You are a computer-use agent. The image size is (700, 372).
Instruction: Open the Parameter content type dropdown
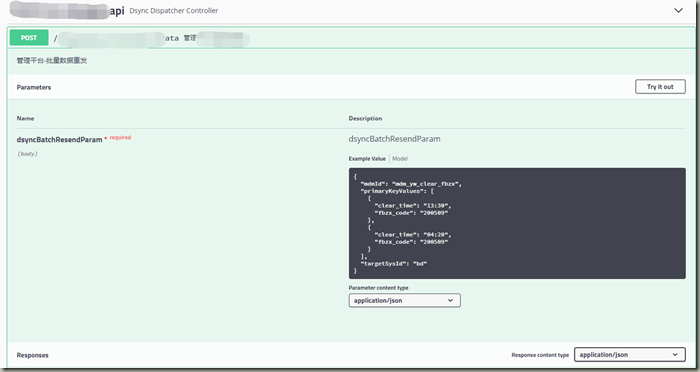pyautogui.click(x=404, y=301)
